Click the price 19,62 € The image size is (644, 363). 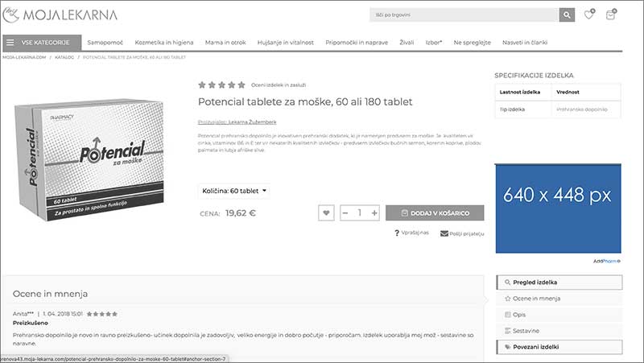(240, 213)
